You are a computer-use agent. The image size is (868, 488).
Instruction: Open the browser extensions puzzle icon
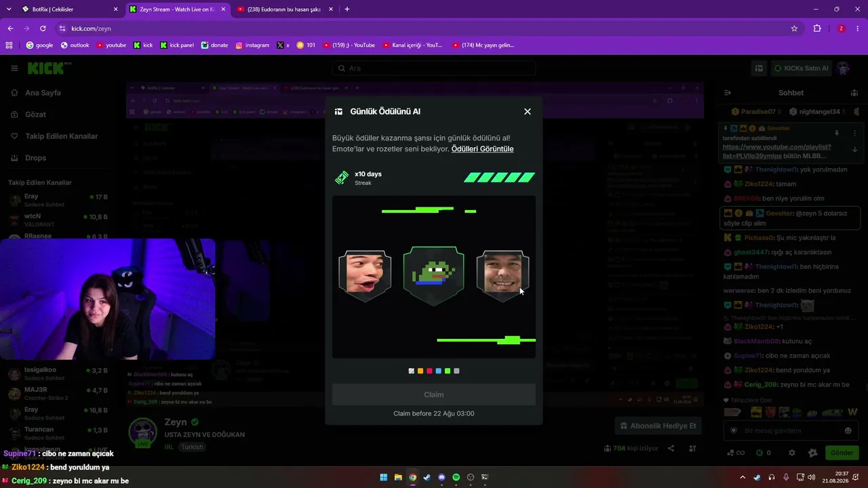point(817,28)
